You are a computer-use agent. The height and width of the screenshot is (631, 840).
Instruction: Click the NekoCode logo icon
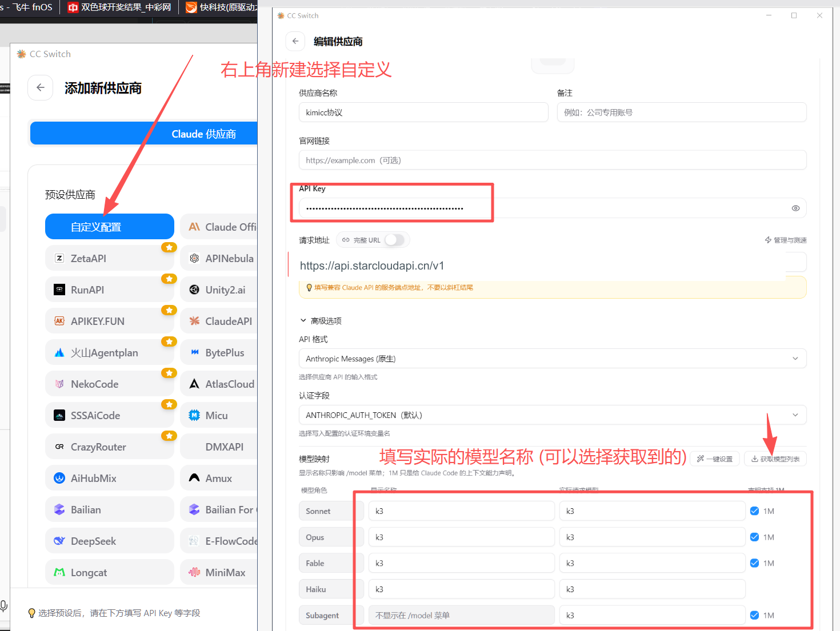pyautogui.click(x=59, y=384)
